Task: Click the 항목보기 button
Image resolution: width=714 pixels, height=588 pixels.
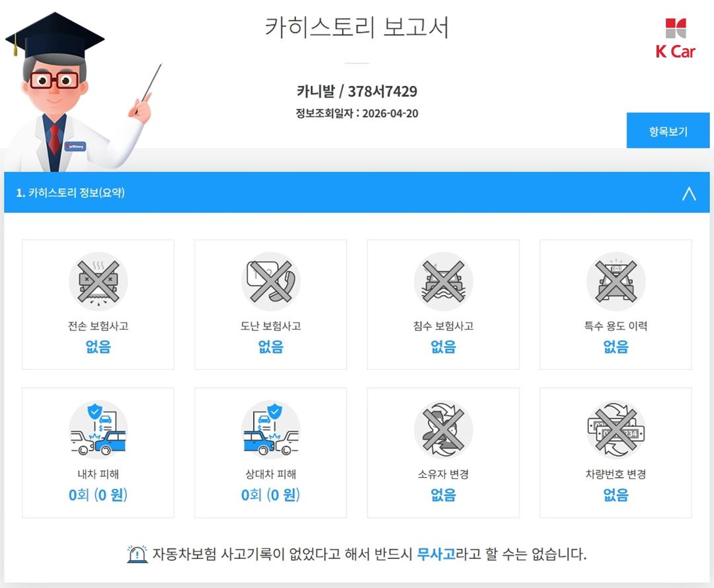Action: coord(668,131)
